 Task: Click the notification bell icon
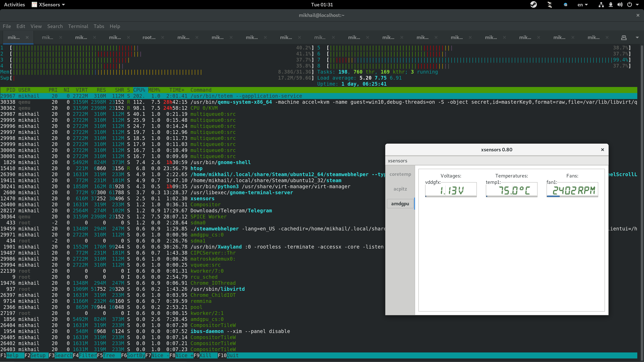tap(610, 5)
